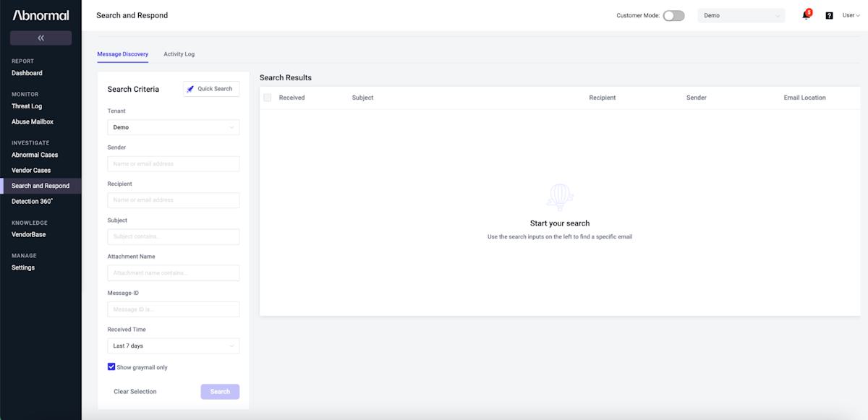The height and width of the screenshot is (420, 868).
Task: Open the Tenant dropdown
Action: click(x=174, y=127)
